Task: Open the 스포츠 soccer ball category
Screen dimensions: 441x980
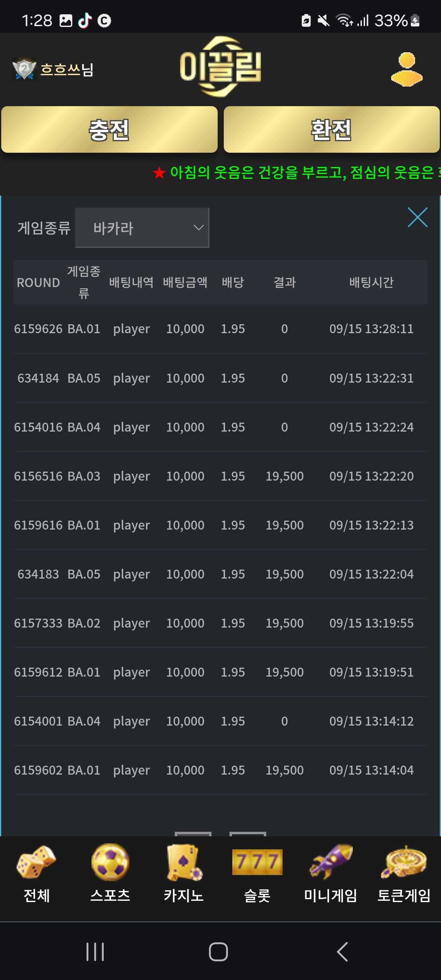Action: [x=110, y=874]
